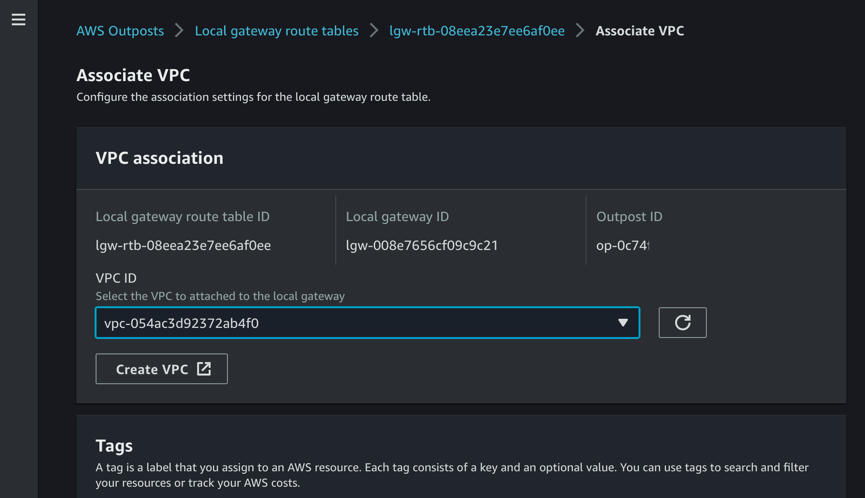
Task: Expand the VPC ID dropdown arrow
Action: [x=622, y=323]
